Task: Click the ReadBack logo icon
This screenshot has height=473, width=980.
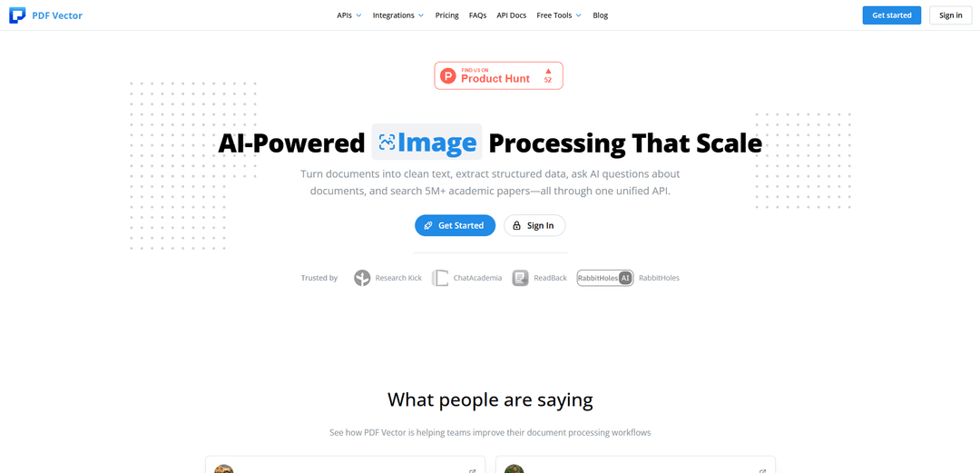Action: pos(521,278)
